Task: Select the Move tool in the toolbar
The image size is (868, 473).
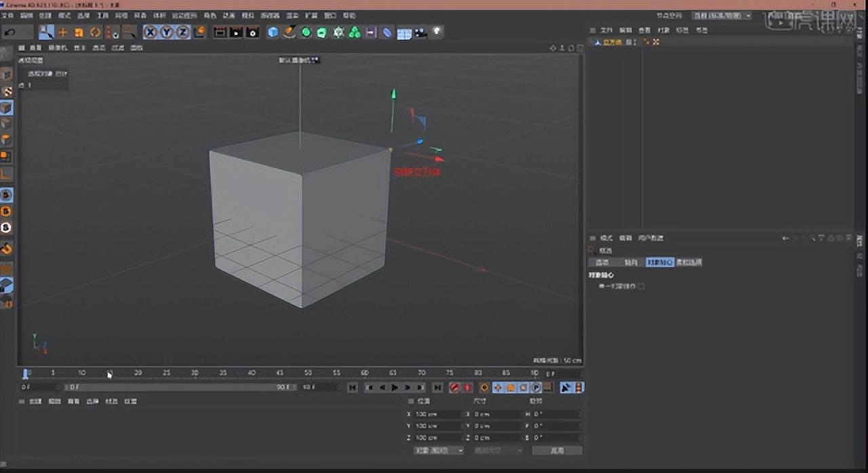Action: pos(61,32)
